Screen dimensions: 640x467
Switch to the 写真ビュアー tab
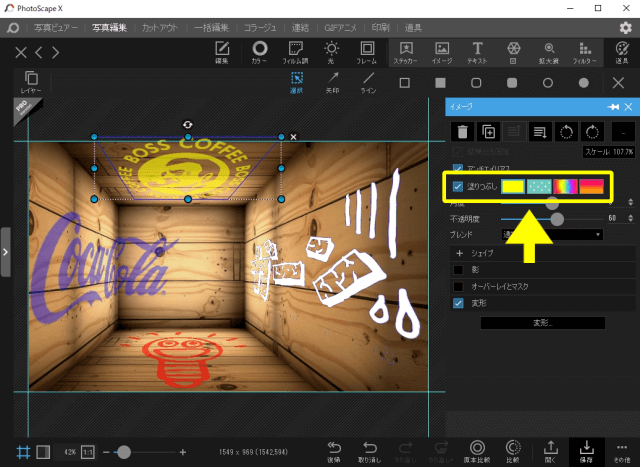pyautogui.click(x=55, y=28)
